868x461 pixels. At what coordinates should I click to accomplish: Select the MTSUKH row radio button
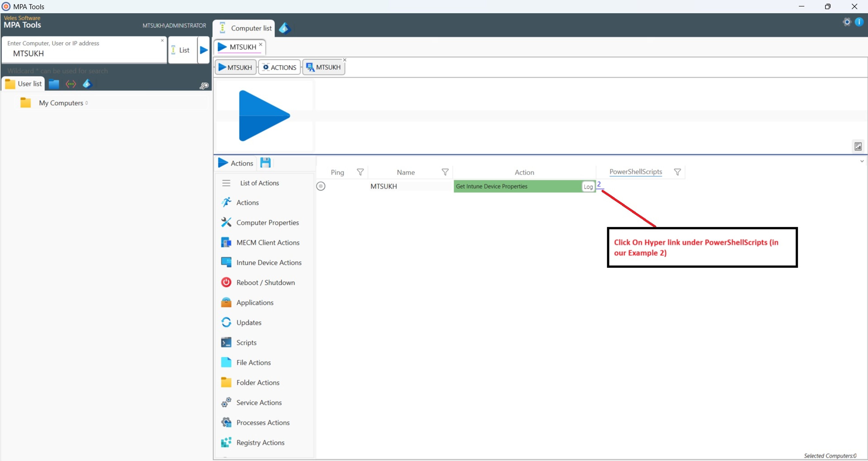click(x=321, y=186)
